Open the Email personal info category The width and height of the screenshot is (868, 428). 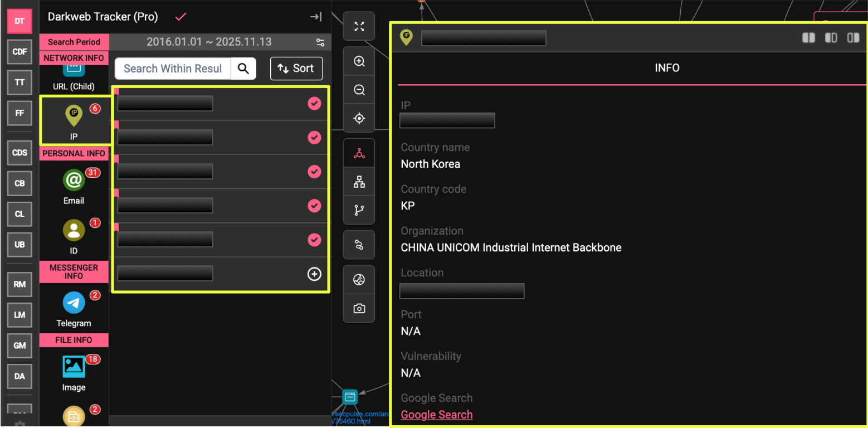click(74, 186)
